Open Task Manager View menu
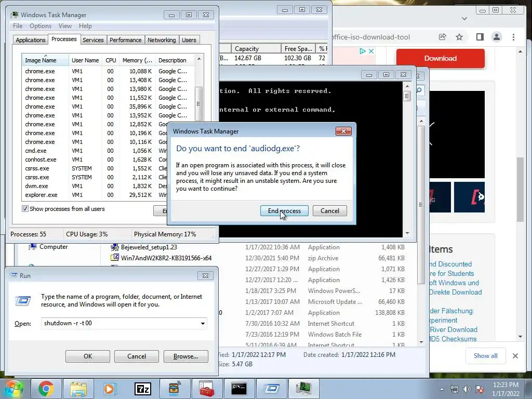 tap(65, 26)
